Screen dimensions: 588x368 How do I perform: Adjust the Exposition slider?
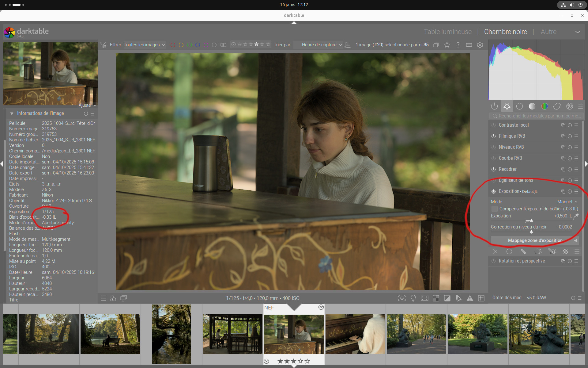(x=531, y=220)
